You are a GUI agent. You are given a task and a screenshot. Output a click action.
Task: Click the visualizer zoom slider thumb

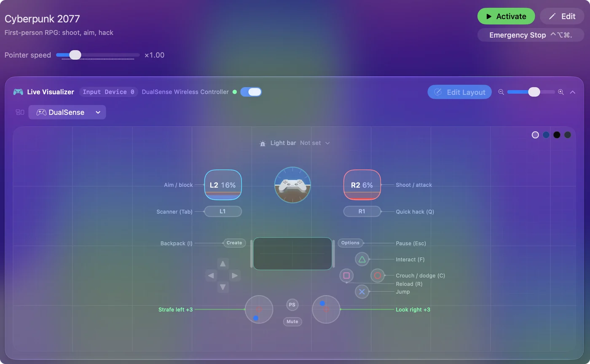[534, 92]
